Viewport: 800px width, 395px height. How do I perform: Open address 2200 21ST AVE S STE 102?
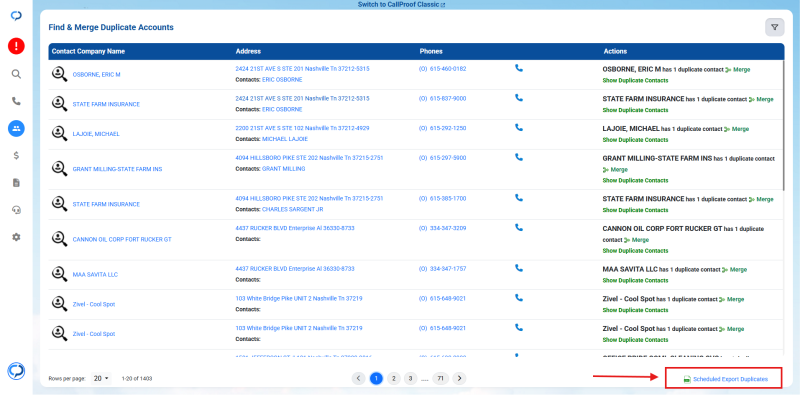pos(302,128)
